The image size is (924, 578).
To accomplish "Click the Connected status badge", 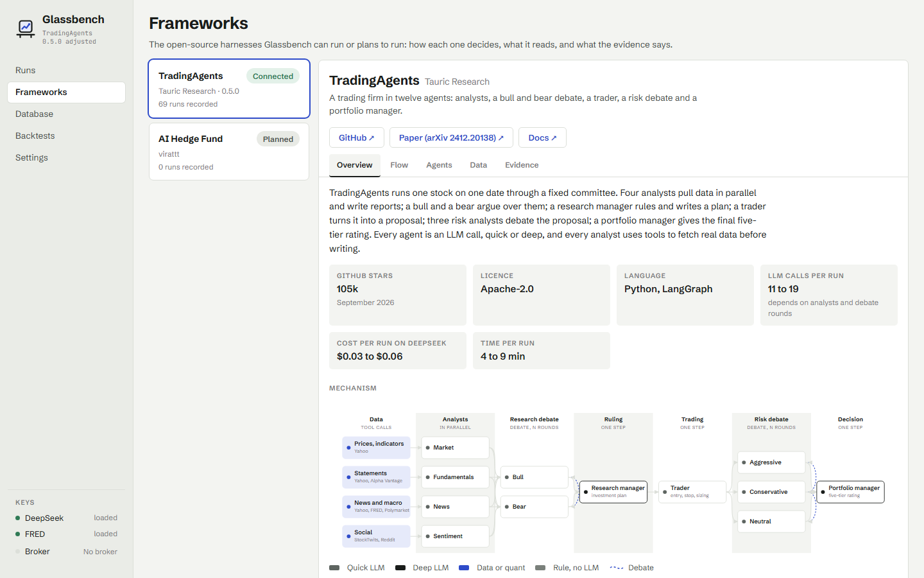I will pyautogui.click(x=273, y=76).
